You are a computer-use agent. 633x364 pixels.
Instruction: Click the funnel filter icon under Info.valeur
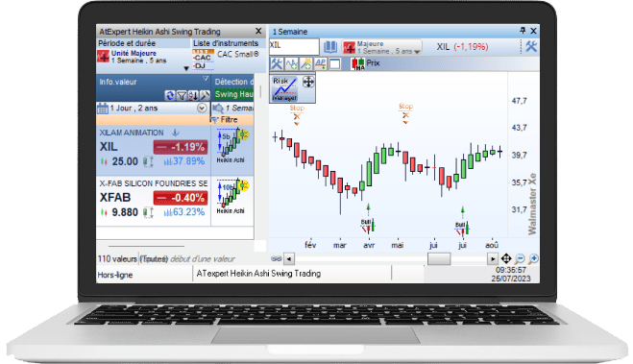click(x=182, y=96)
